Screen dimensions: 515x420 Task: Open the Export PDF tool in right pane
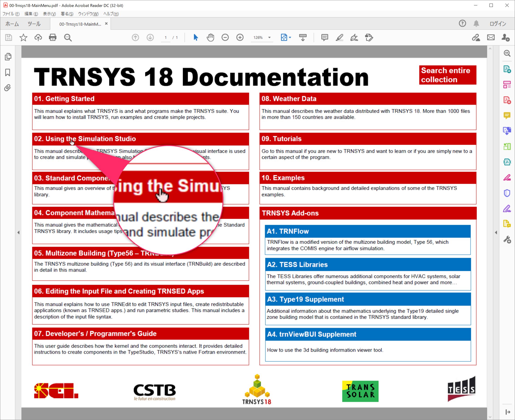pos(507,69)
